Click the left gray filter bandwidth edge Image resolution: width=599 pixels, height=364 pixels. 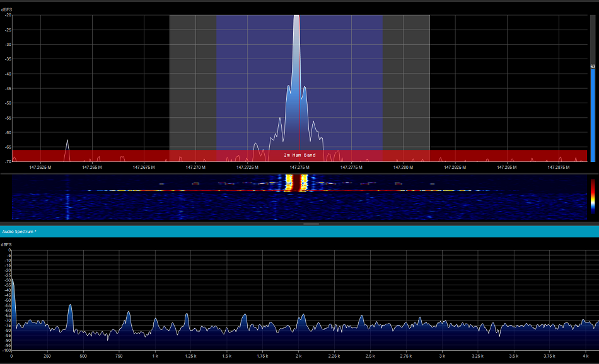coord(170,88)
